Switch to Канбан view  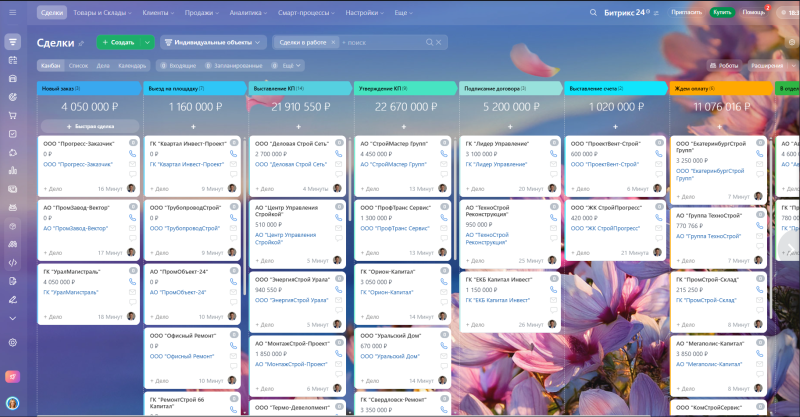coord(51,65)
